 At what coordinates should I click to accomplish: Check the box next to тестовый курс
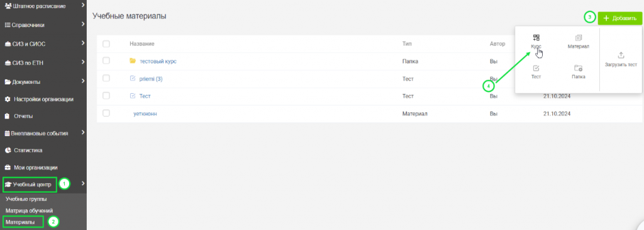click(x=106, y=61)
